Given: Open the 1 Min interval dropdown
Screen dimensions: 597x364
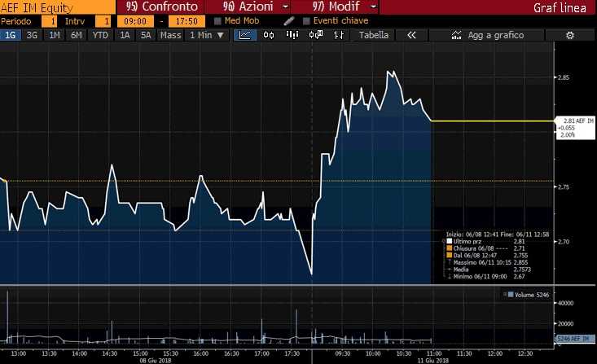Looking at the screenshot, I should pos(207,35).
